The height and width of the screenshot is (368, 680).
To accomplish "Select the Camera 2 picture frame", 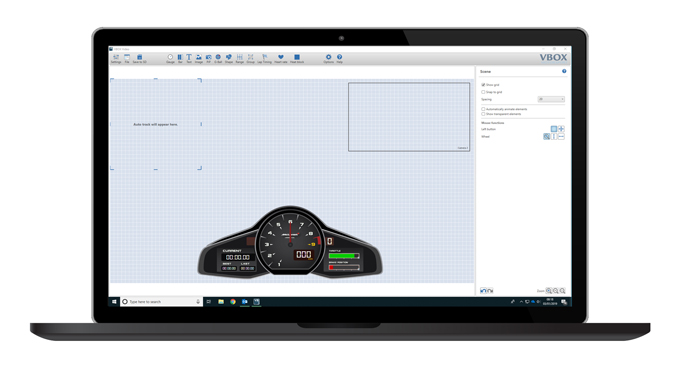I will click(409, 117).
